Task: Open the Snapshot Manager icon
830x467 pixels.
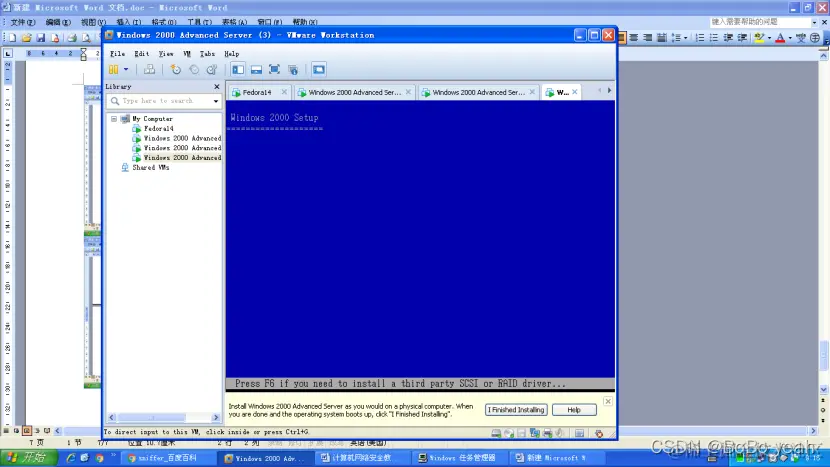Action: pos(212,69)
